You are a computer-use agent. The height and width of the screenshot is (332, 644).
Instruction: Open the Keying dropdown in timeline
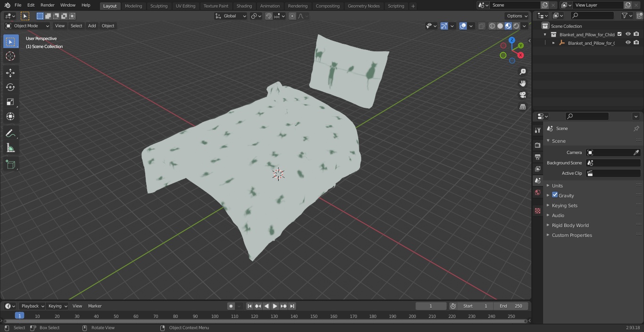(x=58, y=306)
